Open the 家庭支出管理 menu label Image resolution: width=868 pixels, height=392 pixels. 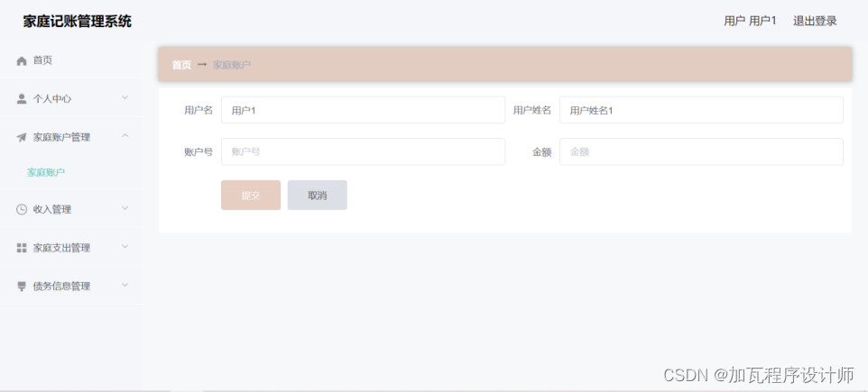[61, 248]
